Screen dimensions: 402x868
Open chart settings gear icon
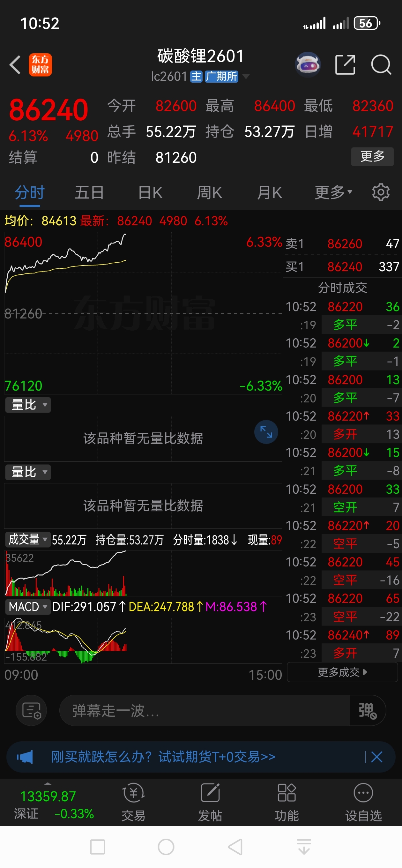(x=381, y=192)
